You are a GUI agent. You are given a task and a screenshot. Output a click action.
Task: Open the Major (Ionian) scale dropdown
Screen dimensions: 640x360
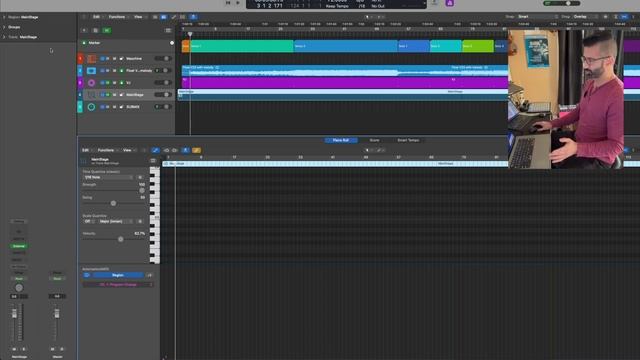tap(115, 222)
